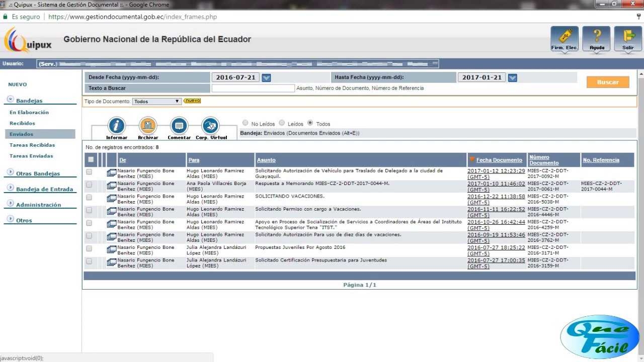Sort by Número Documento column header
644x362 pixels.
coord(544,160)
